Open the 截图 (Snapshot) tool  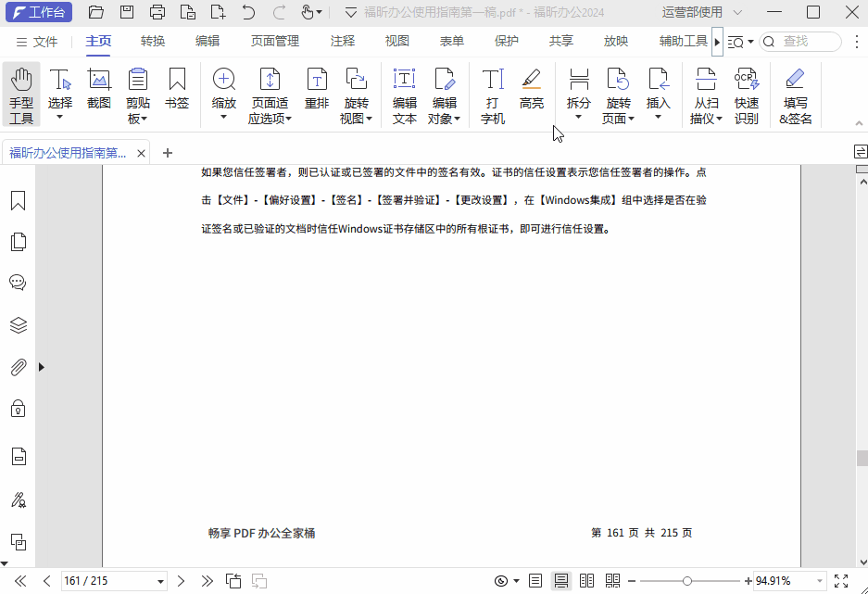(x=98, y=93)
